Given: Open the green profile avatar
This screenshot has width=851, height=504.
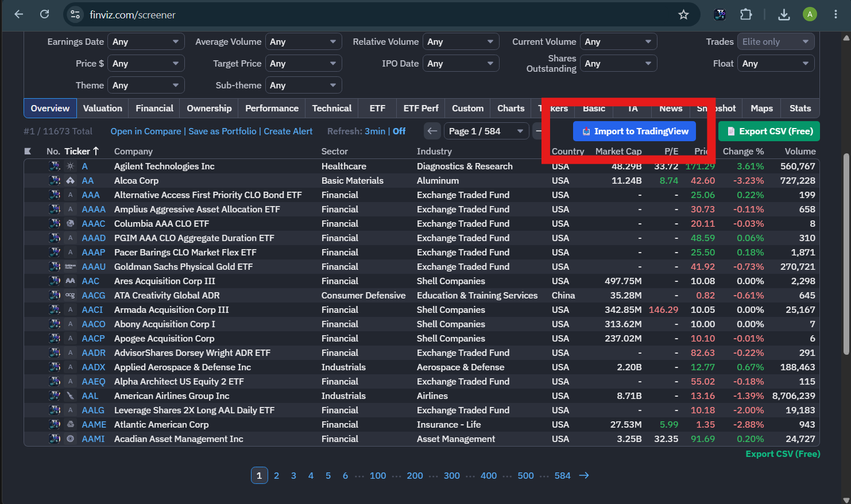Looking at the screenshot, I should 810,14.
